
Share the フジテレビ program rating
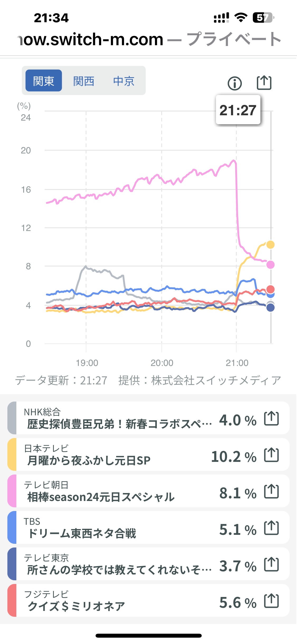(271, 601)
